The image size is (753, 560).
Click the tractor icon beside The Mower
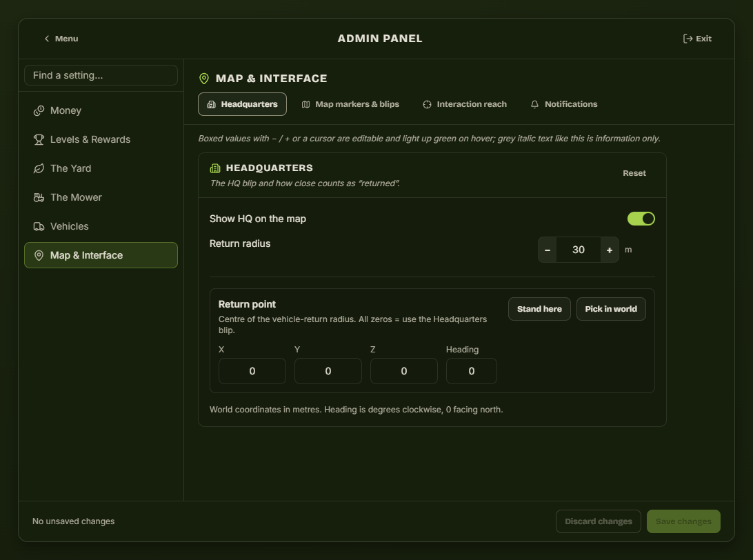(39, 197)
